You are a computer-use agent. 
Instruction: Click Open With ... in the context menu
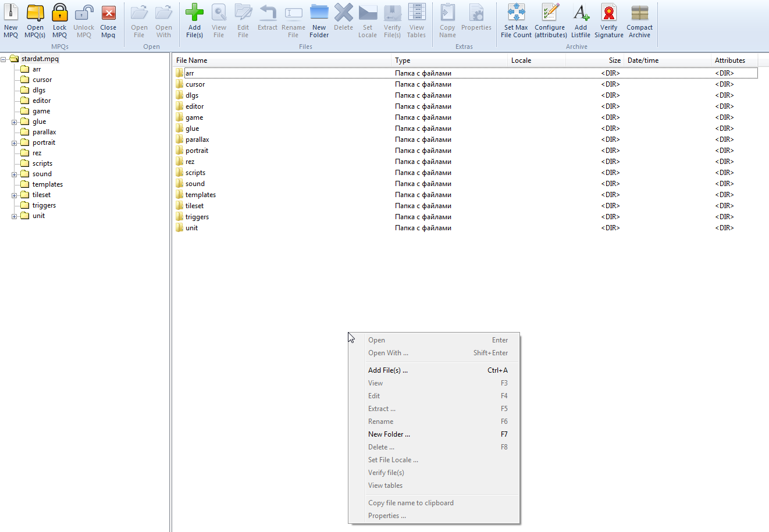(434, 353)
